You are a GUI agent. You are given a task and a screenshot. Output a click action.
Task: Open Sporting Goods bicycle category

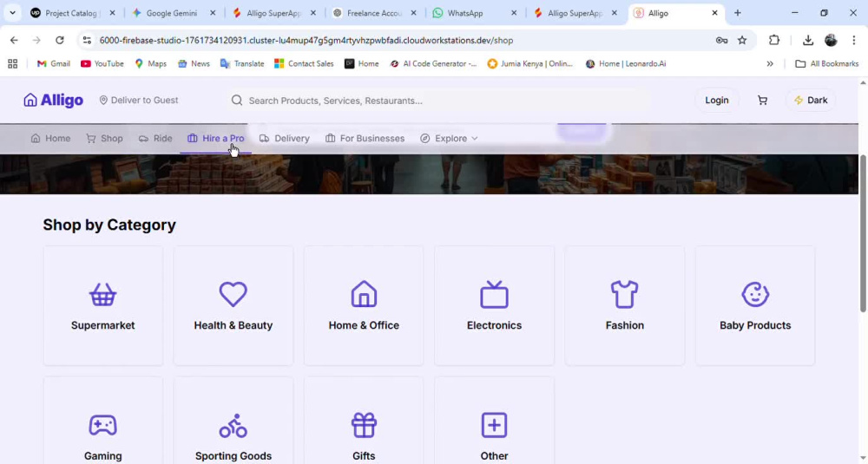tap(233, 422)
